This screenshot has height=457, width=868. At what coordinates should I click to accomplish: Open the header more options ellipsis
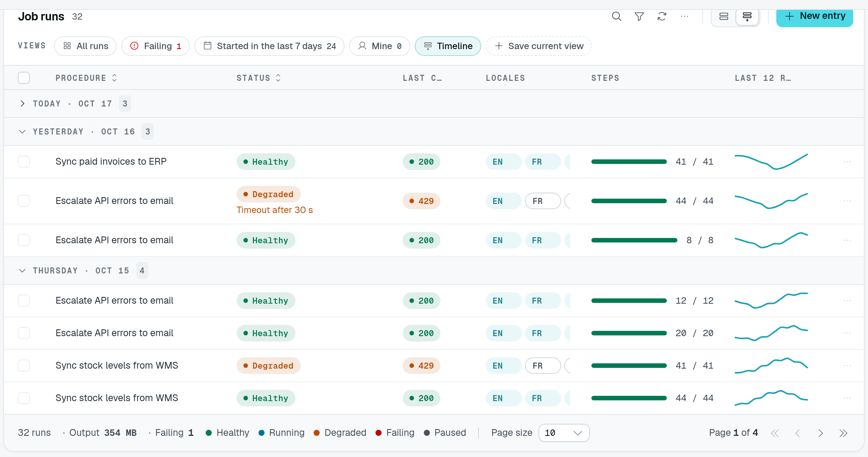684,17
